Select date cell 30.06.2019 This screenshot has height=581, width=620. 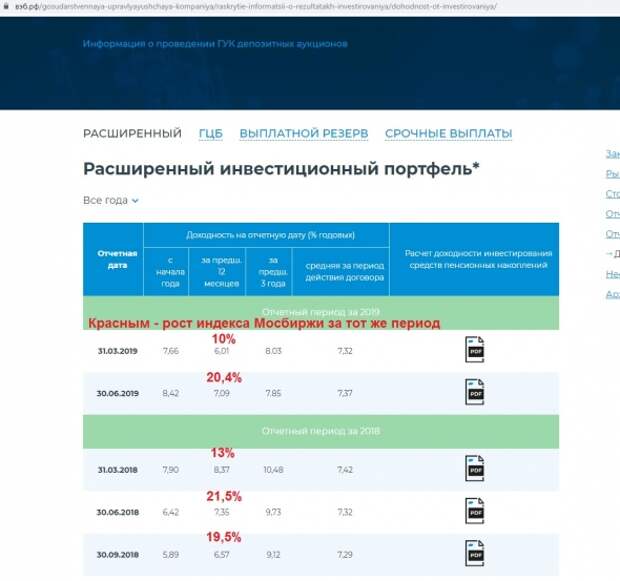[x=117, y=394]
